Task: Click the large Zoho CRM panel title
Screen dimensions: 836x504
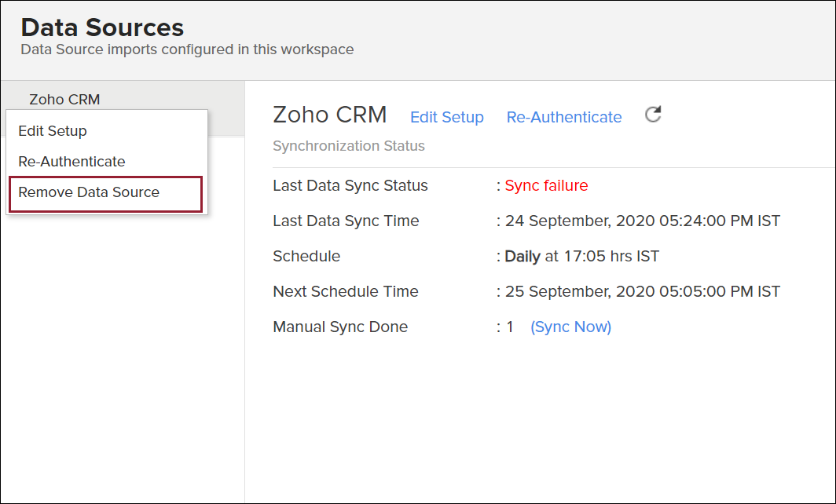Action: 330,115
